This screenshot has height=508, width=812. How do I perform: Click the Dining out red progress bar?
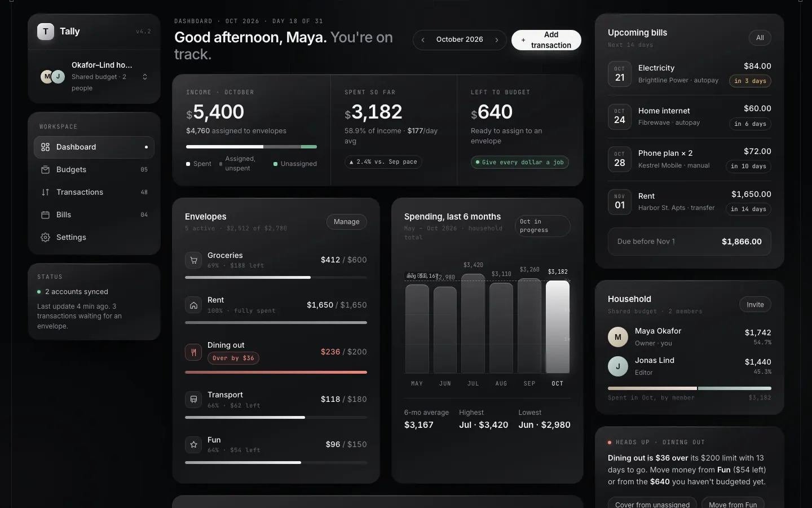[x=276, y=373]
